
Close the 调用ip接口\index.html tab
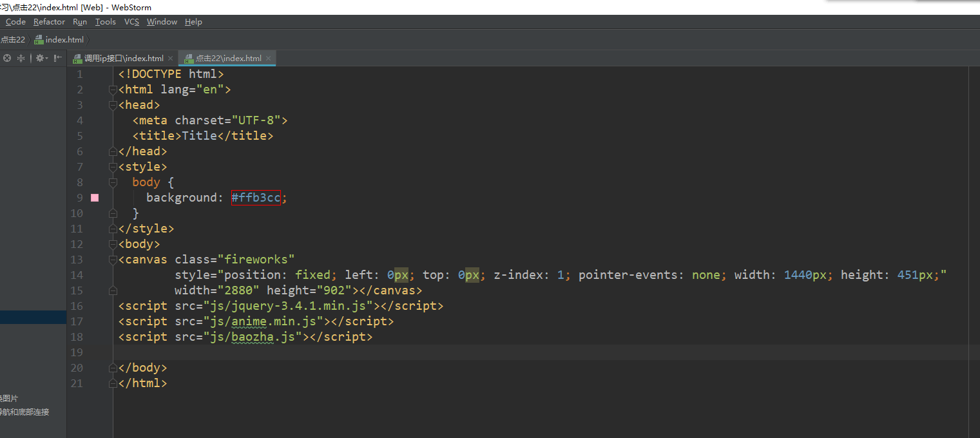170,59
